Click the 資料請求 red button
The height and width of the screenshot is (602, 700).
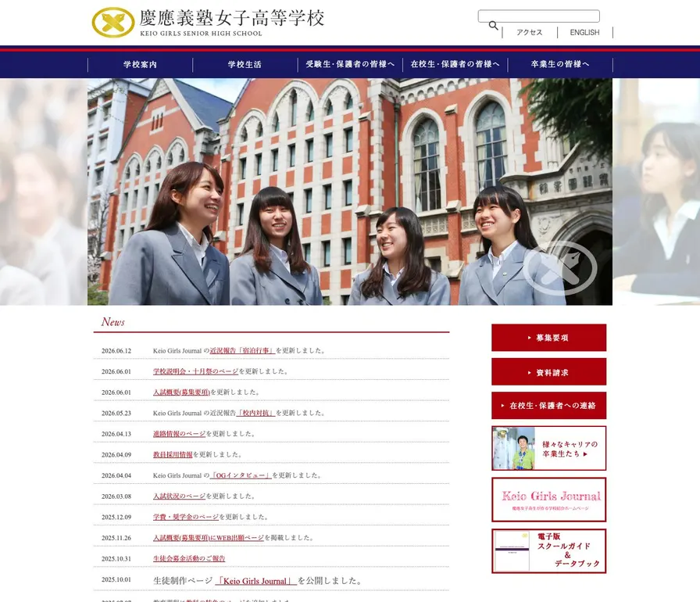coord(548,372)
